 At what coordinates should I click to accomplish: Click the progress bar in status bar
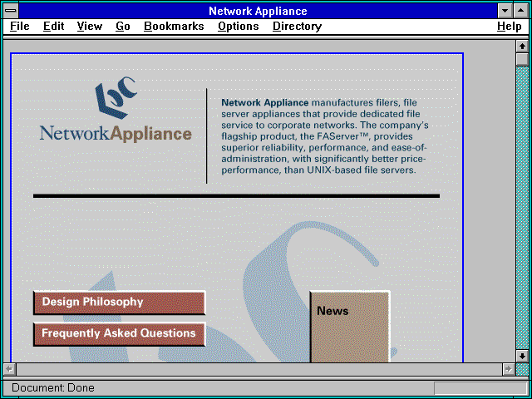[480, 388]
